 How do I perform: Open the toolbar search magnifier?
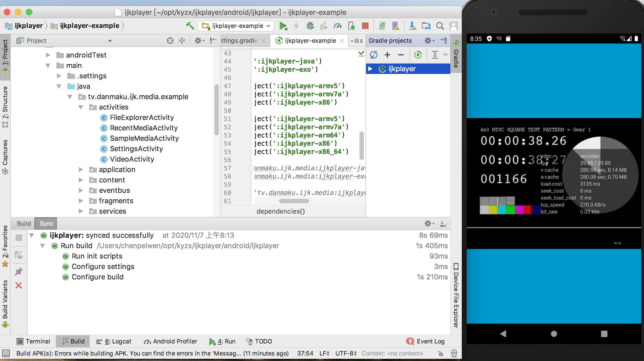click(440, 26)
